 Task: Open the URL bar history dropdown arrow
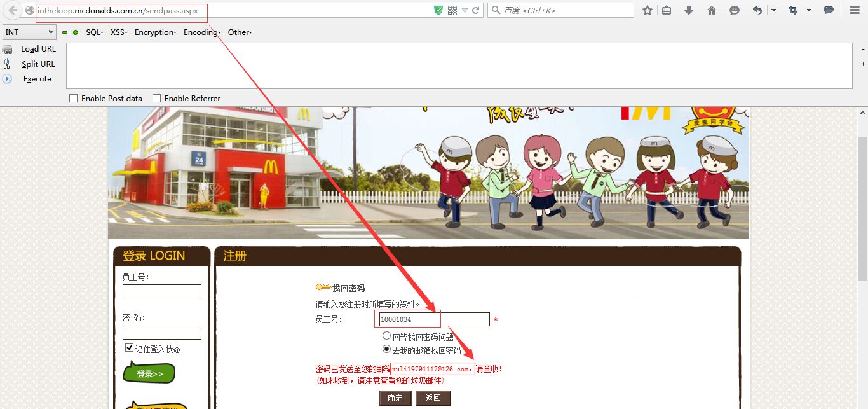tap(465, 10)
